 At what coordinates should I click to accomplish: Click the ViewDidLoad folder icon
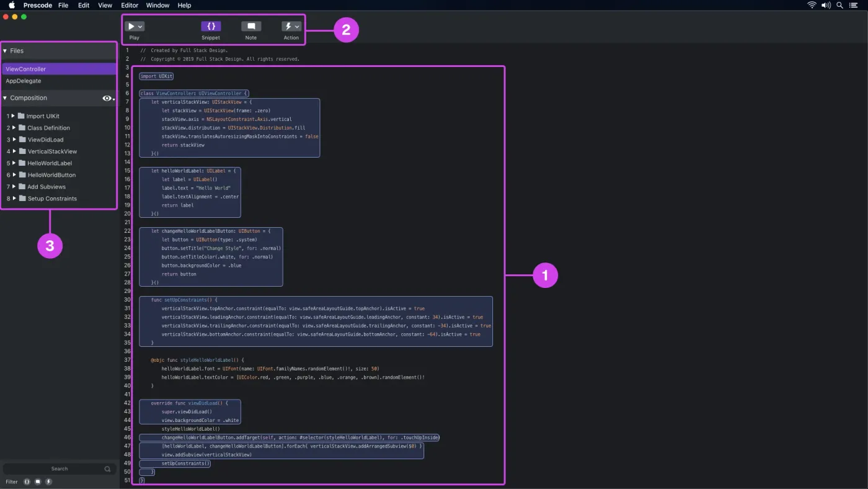[x=22, y=140]
